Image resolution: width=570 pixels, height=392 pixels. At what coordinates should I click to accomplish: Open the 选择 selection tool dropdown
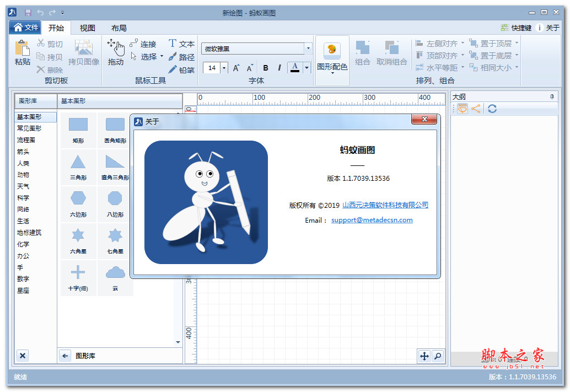162,56
